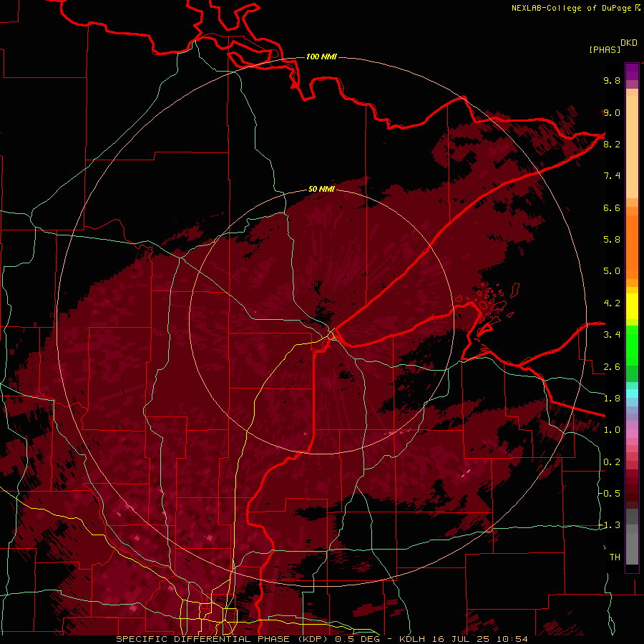Click the 50 NMI range ring label

coord(321,189)
